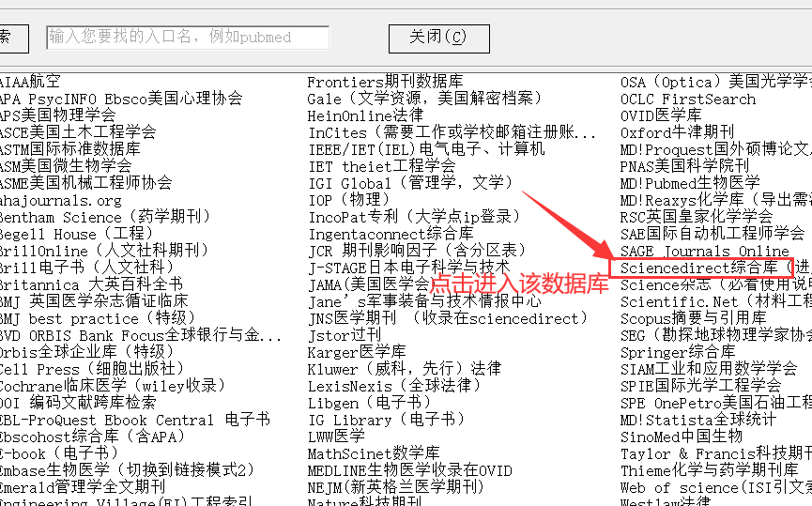Open SIAM工业和应用数学学会
The image size is (812, 506).
tap(709, 369)
